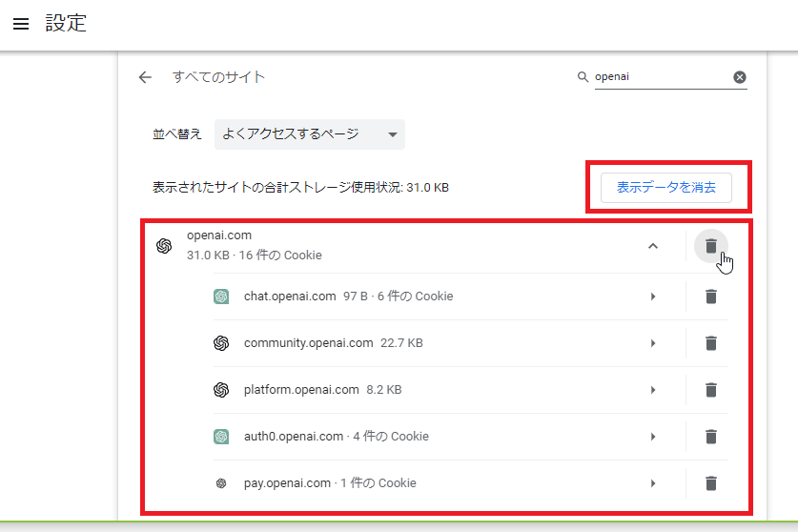Viewport: 798px width, 532px height.
Task: Delete all openai.com site data via trash icon
Action: click(x=710, y=246)
